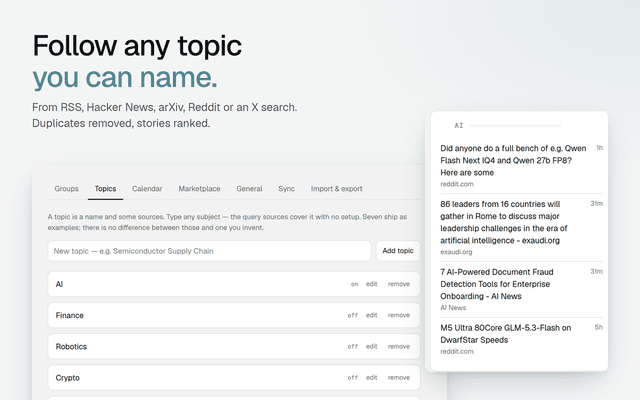This screenshot has width=640, height=400.
Task: Select the Robotics topic row name
Action: (x=71, y=347)
